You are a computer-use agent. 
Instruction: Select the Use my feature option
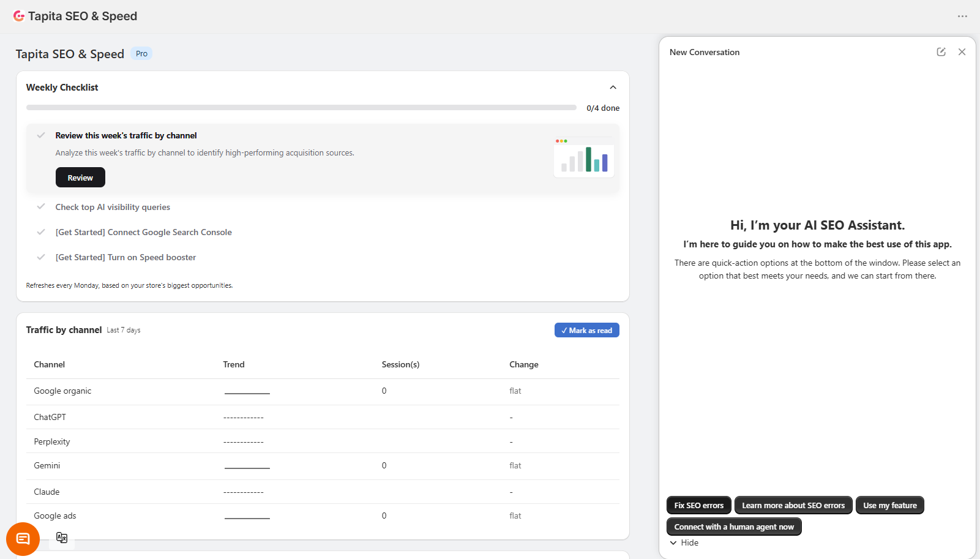(890, 505)
